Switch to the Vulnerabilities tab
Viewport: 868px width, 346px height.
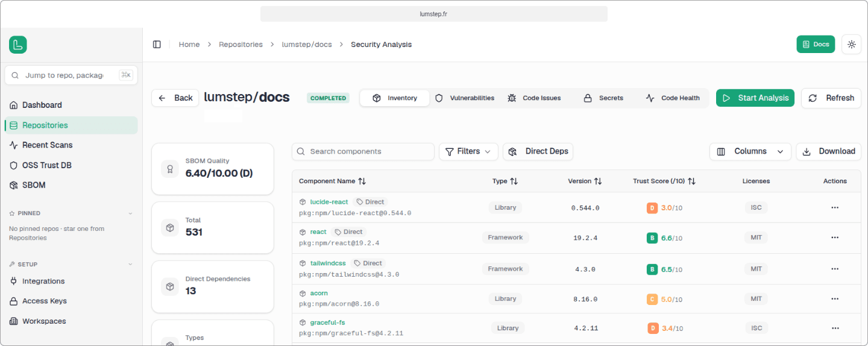[465, 98]
